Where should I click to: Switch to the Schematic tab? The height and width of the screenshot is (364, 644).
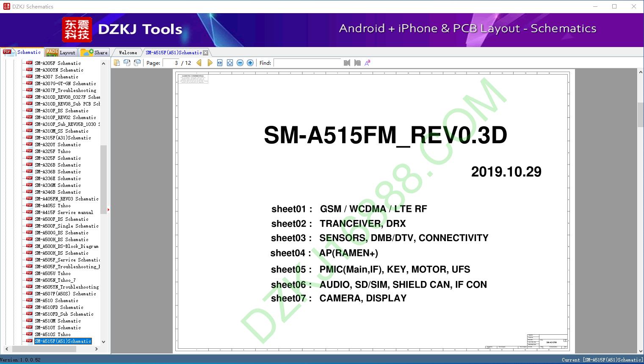click(22, 52)
